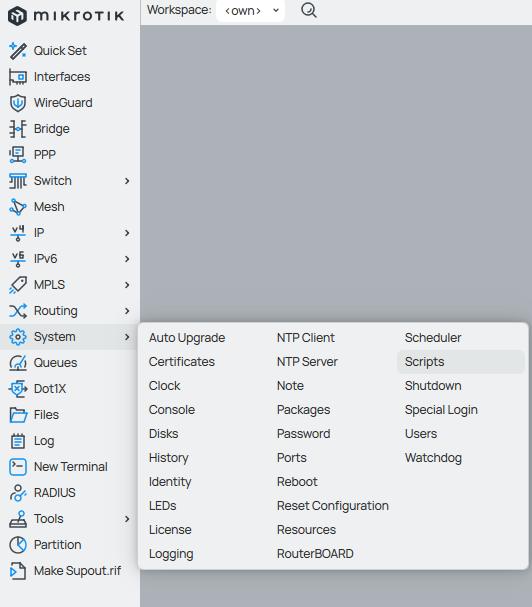
Task: Open Packages menu entry
Action: point(303,410)
